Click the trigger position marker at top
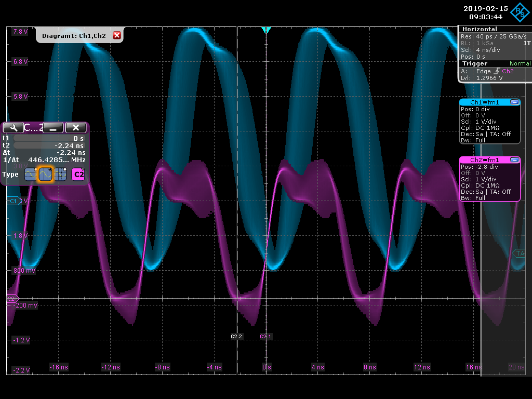The width and height of the screenshot is (532, 399). (266, 30)
